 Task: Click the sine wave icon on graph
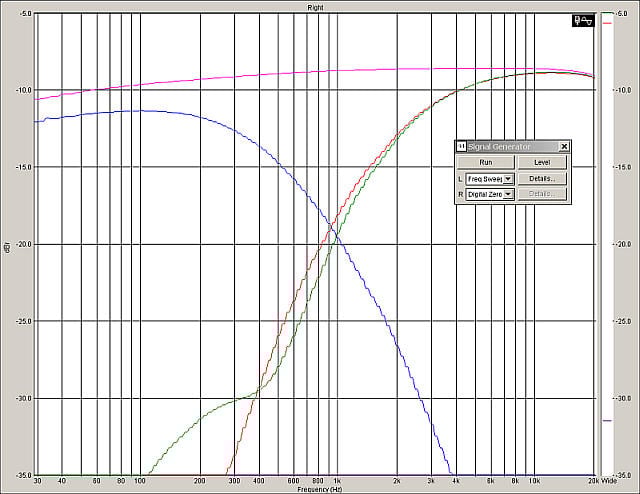point(589,20)
